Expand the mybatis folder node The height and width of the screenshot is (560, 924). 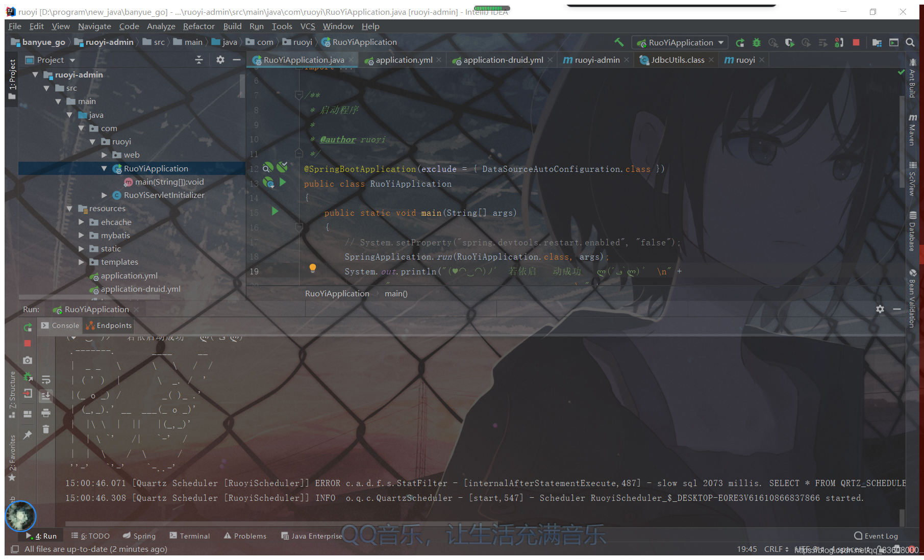click(81, 235)
